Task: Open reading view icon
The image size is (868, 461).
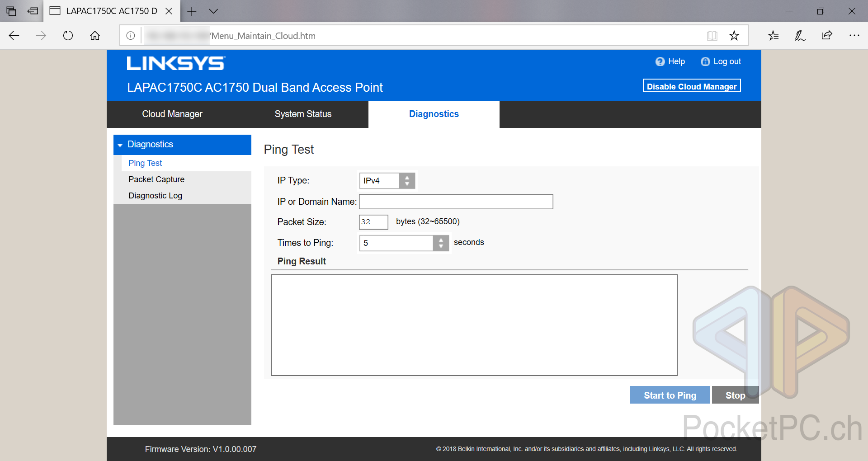Action: pos(712,36)
